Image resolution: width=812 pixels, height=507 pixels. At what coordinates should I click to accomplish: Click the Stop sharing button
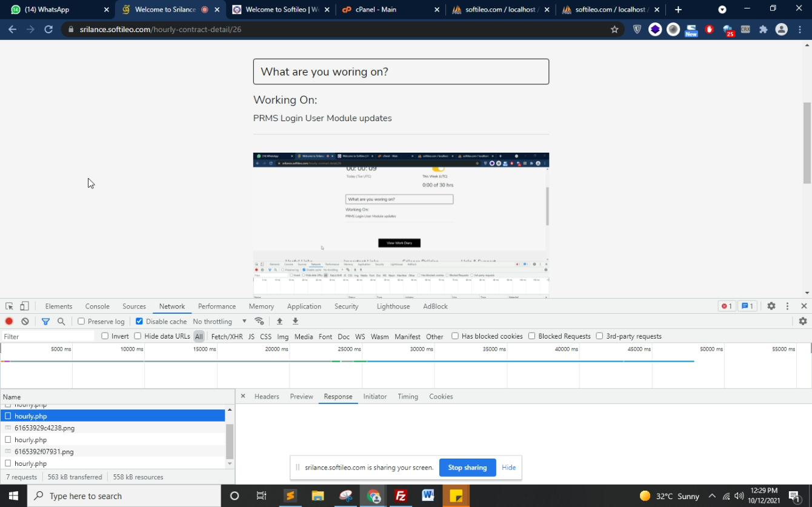click(467, 468)
